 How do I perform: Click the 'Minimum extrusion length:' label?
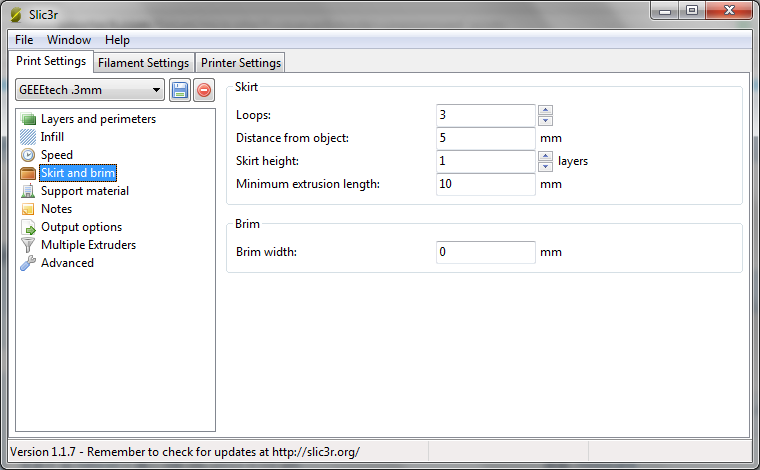click(308, 184)
